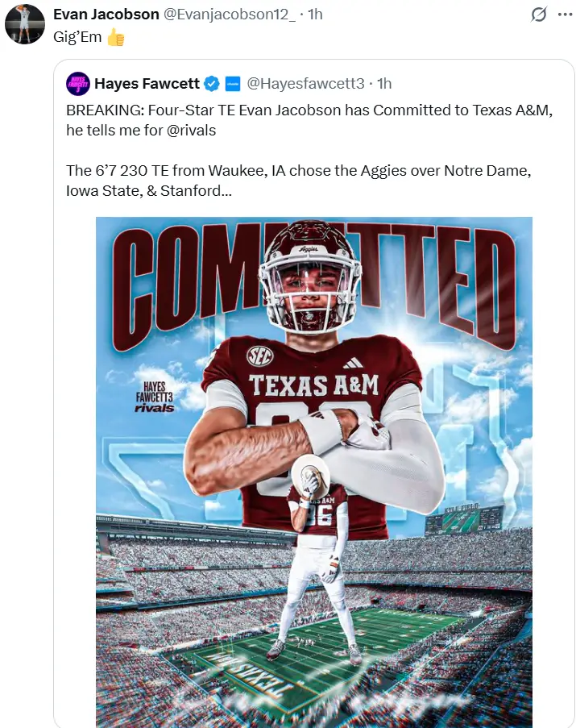The width and height of the screenshot is (576, 728).
Task: Click the affiliate badge beside Hayes Fawcett
Action: pyautogui.click(x=233, y=84)
